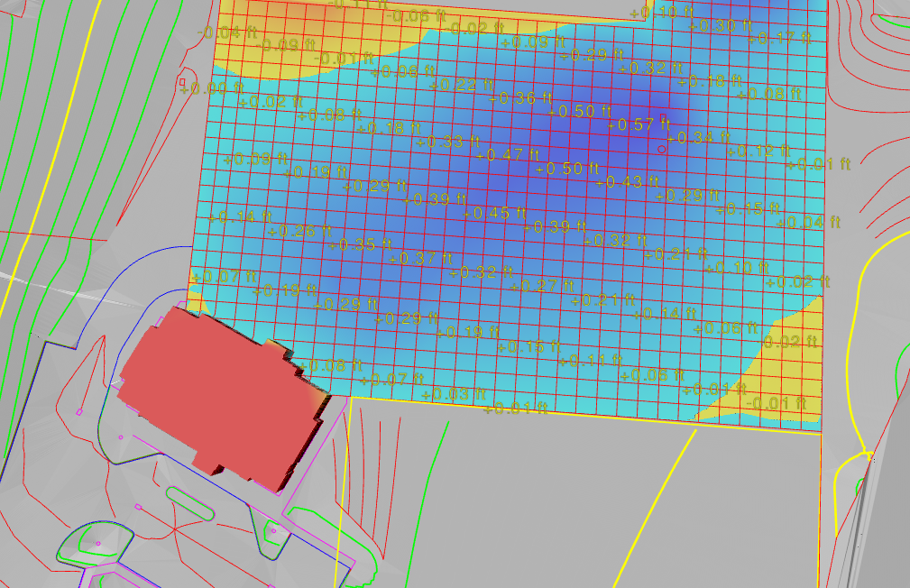
Task: Click the +0.30 ft label
Action: [x=720, y=25]
